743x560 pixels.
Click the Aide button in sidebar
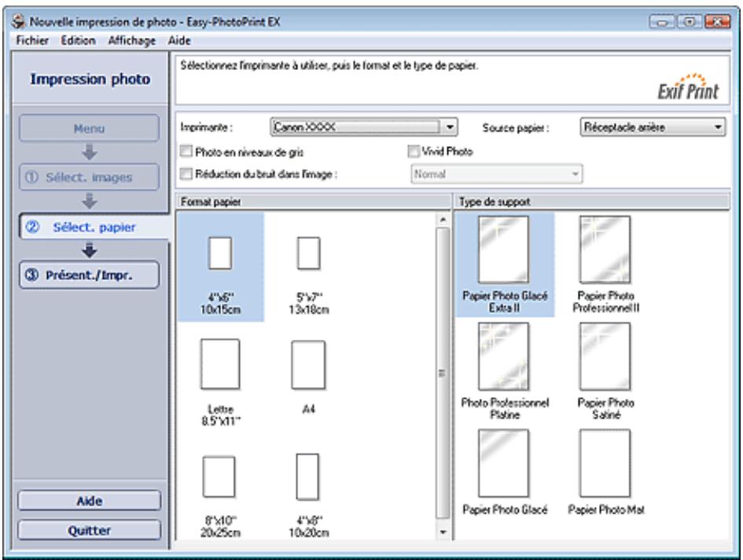(x=89, y=501)
